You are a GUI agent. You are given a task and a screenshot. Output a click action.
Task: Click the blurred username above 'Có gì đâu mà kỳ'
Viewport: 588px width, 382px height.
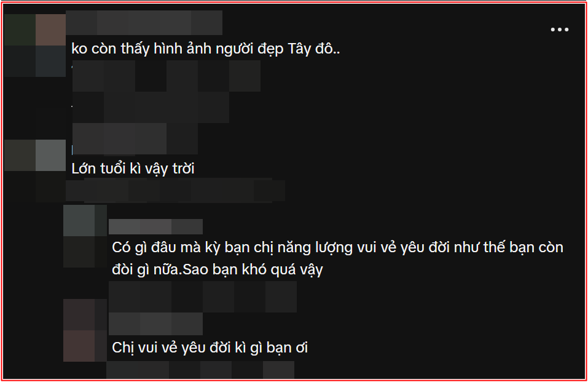155,226
